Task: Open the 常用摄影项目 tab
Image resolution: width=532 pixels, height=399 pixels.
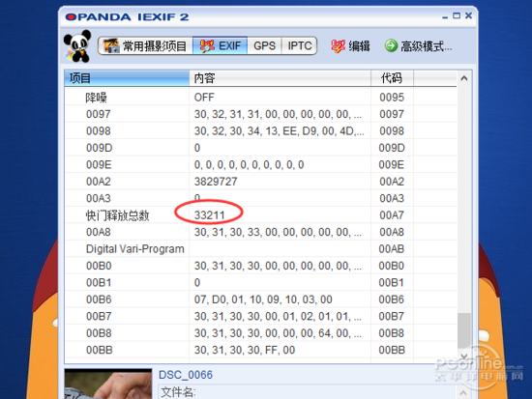Action: click(145, 45)
